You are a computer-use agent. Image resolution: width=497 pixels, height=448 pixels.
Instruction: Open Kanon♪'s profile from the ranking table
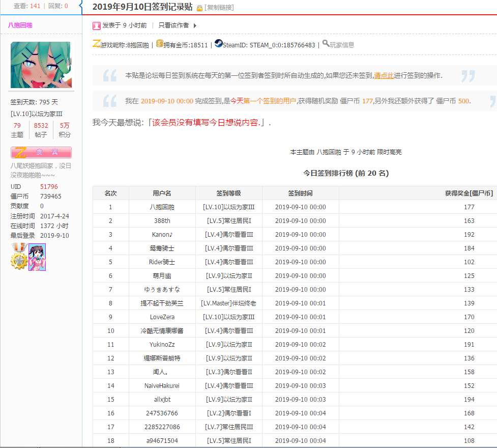[x=162, y=234]
